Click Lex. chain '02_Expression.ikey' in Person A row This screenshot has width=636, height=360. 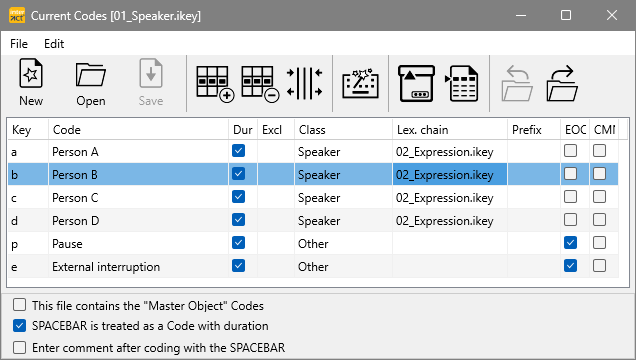(450, 152)
